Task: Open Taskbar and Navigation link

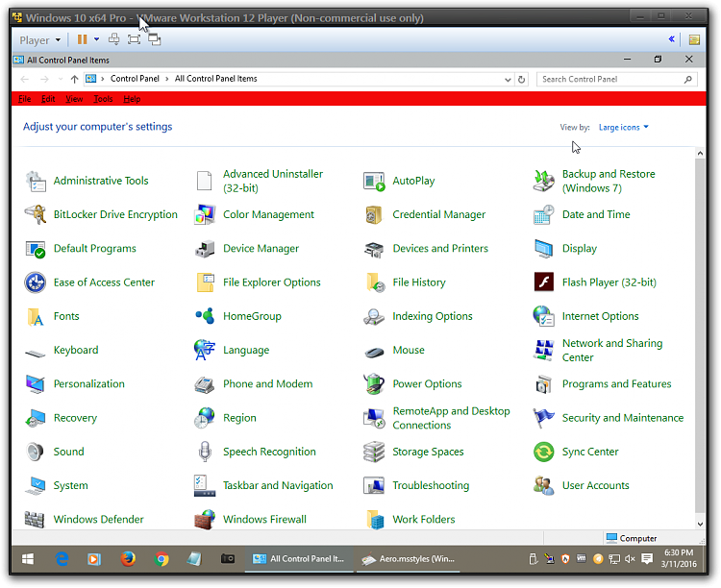Action: (x=278, y=485)
